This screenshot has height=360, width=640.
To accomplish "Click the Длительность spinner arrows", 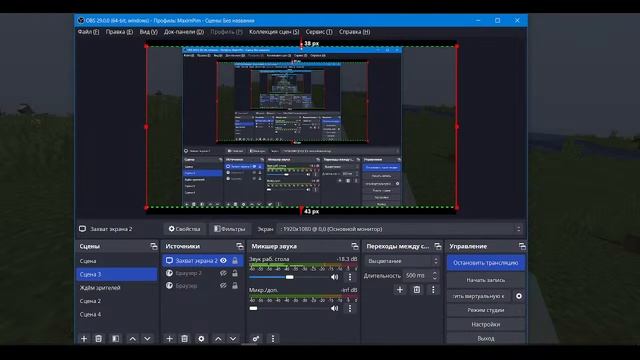I will [435, 276].
